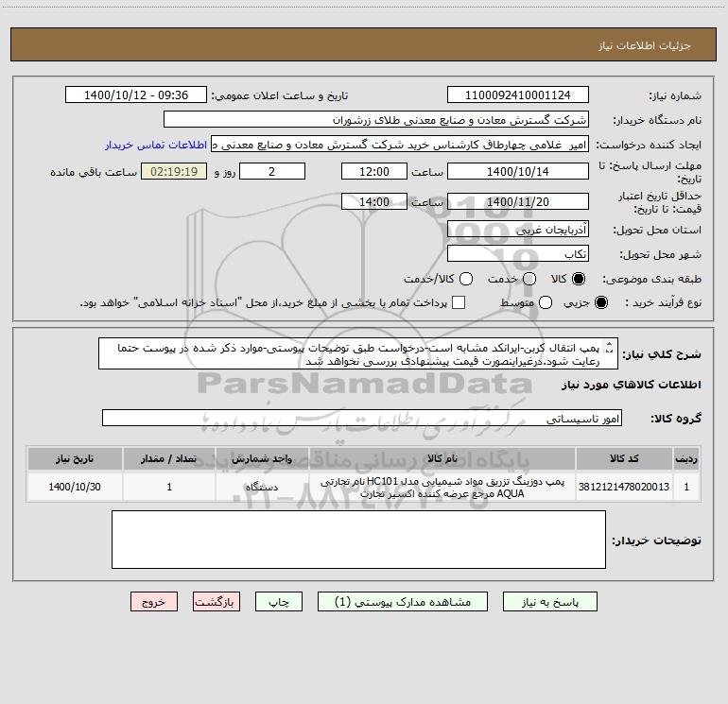The image size is (728, 704).
Task: Click the general need description text area
Action: pyautogui.click(x=358, y=353)
